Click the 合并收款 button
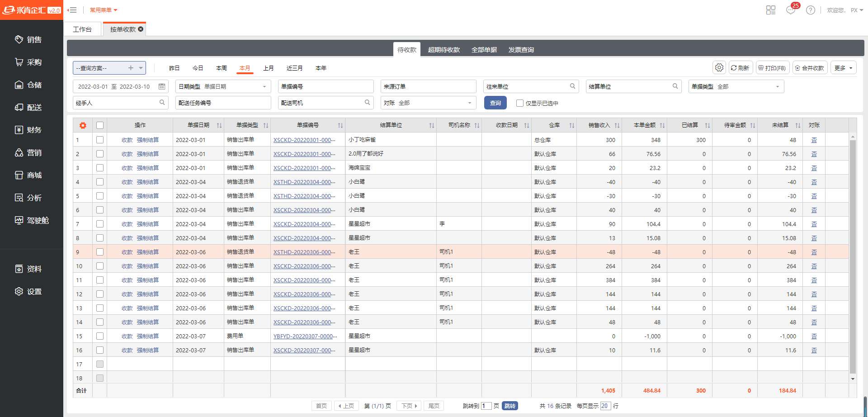 coord(810,68)
